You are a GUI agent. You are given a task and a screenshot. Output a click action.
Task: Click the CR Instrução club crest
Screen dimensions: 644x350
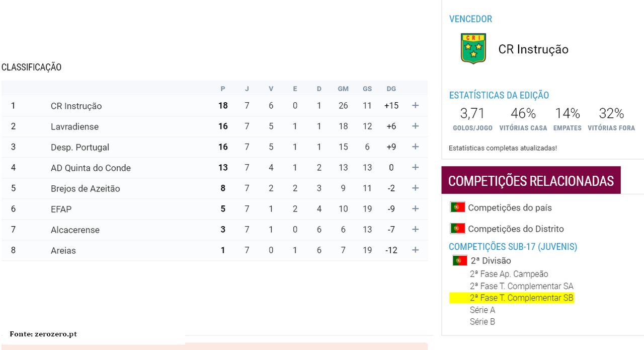pyautogui.click(x=473, y=48)
